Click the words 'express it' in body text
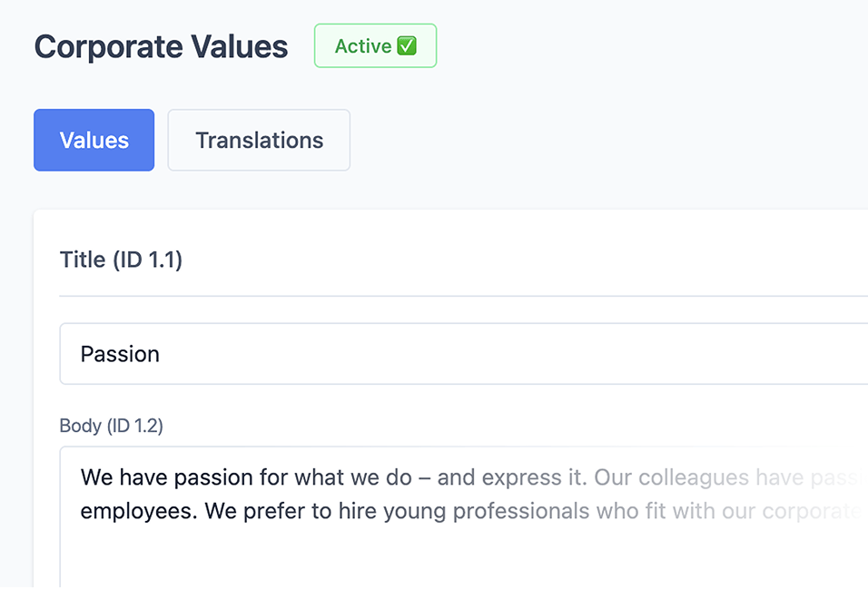This screenshot has height=599, width=868. (x=534, y=477)
